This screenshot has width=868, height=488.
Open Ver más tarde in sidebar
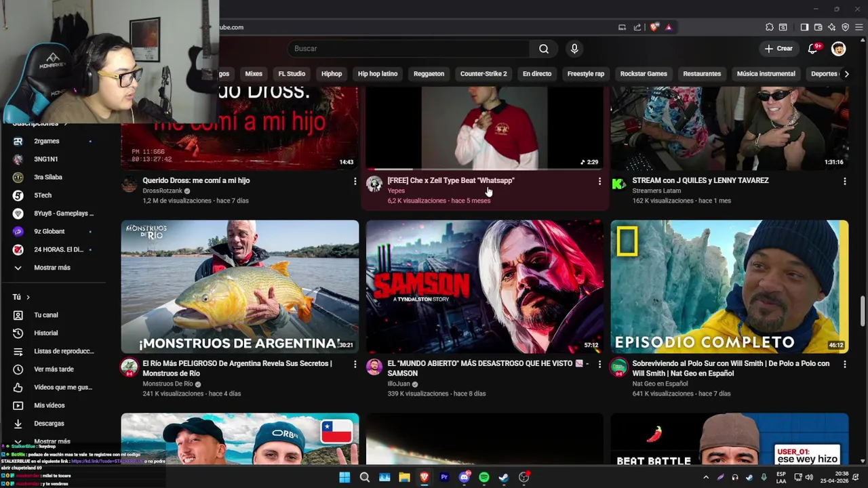click(53, 369)
